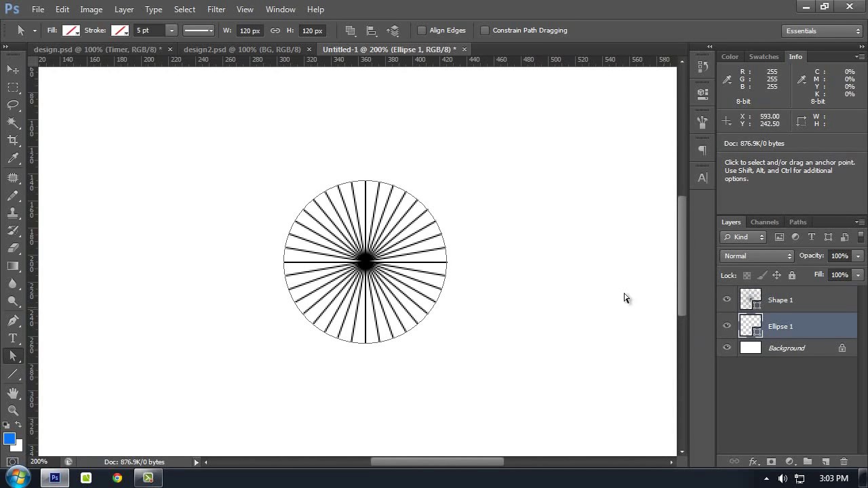Enable Constrain Path Dragging checkbox

point(485,30)
